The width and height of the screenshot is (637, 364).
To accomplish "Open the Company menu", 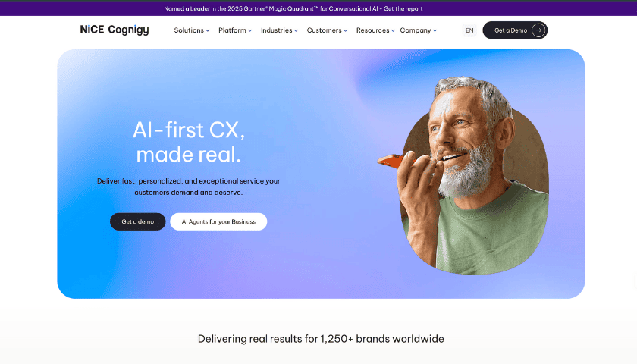I will 416,30.
